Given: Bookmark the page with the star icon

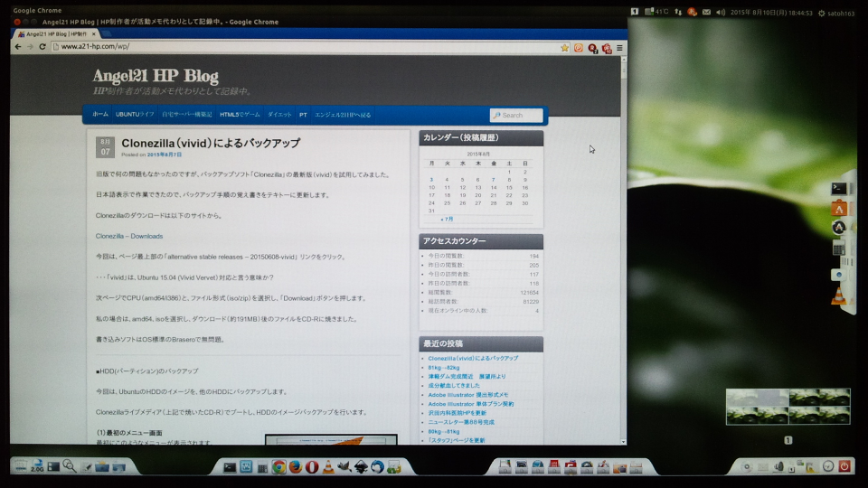Looking at the screenshot, I should [564, 48].
